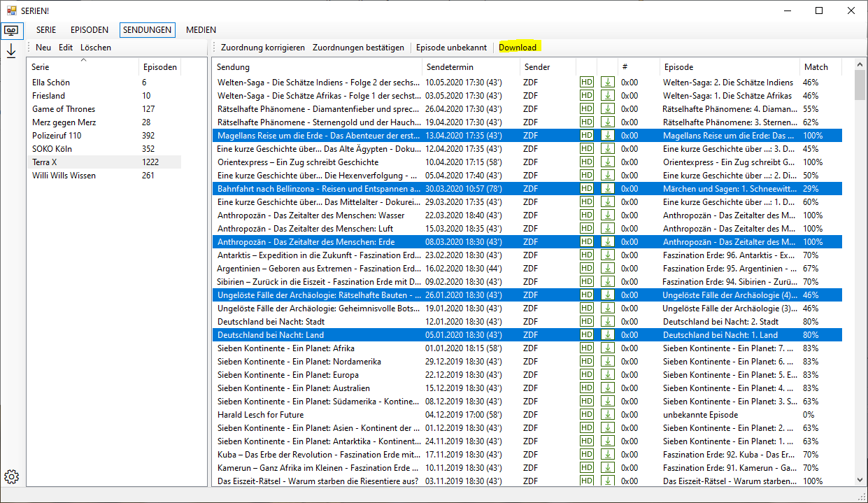The image size is (868, 503).
Task: Click the scroll down arrow of the broadcast list
Action: click(860, 480)
